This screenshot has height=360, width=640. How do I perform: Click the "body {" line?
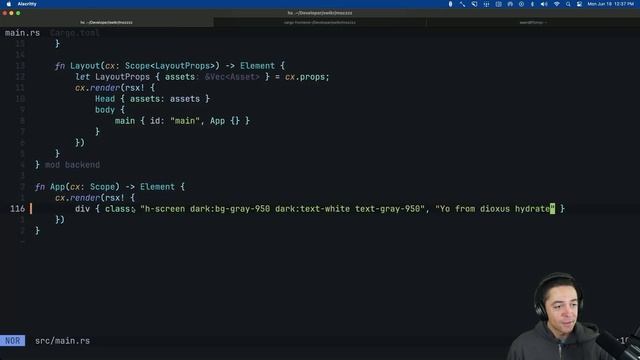click(110, 110)
